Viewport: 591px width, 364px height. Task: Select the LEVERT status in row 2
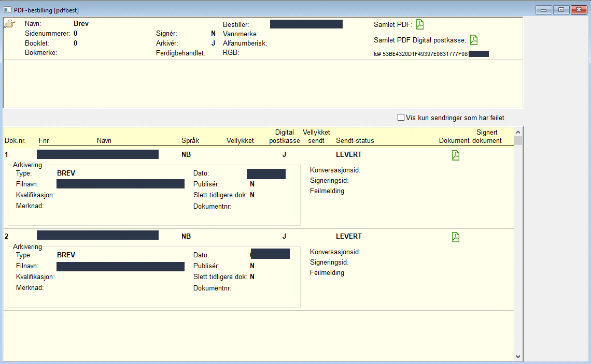349,237
